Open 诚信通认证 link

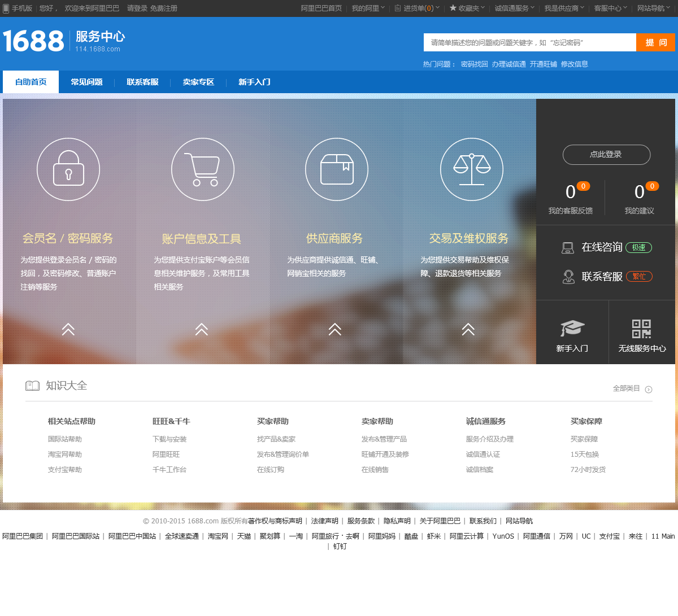[x=483, y=455]
